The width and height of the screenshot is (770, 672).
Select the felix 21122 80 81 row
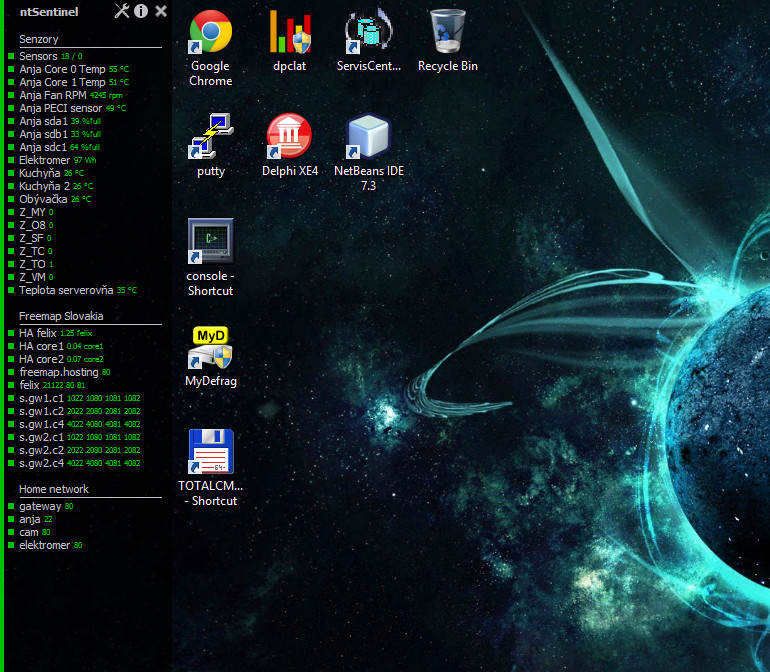[47, 385]
